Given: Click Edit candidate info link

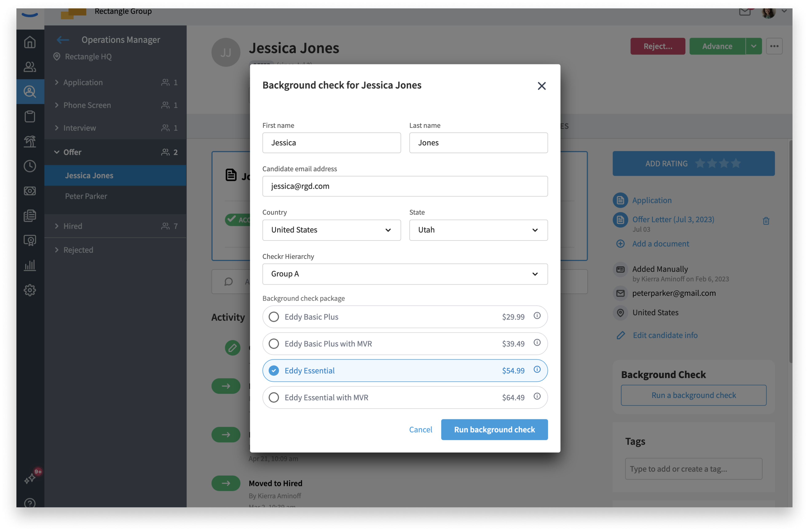Looking at the screenshot, I should pos(665,335).
